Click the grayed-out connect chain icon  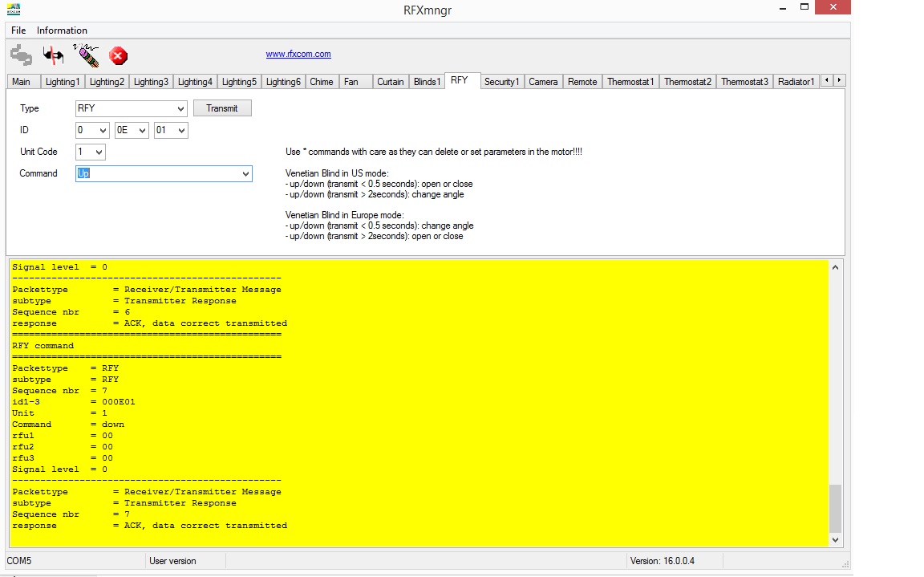pos(21,55)
